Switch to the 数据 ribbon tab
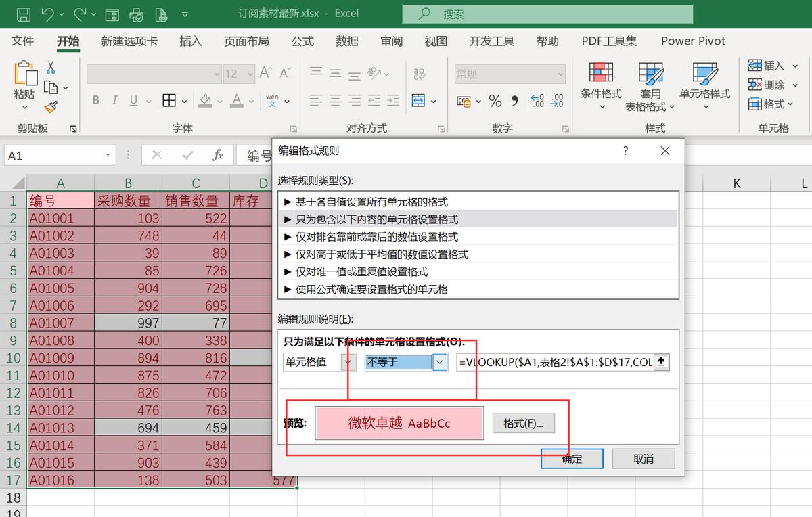 346,41
